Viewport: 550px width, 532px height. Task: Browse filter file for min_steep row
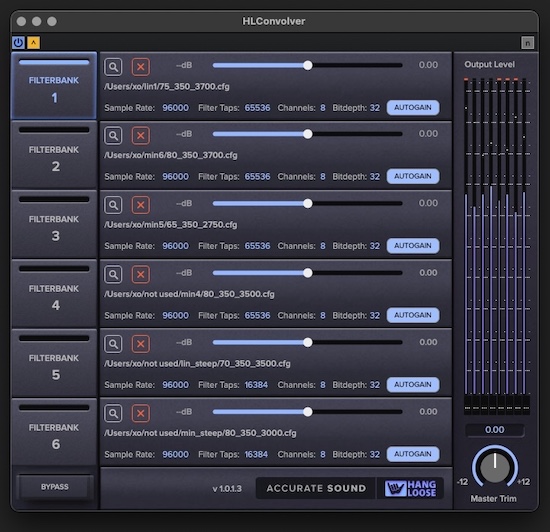113,413
